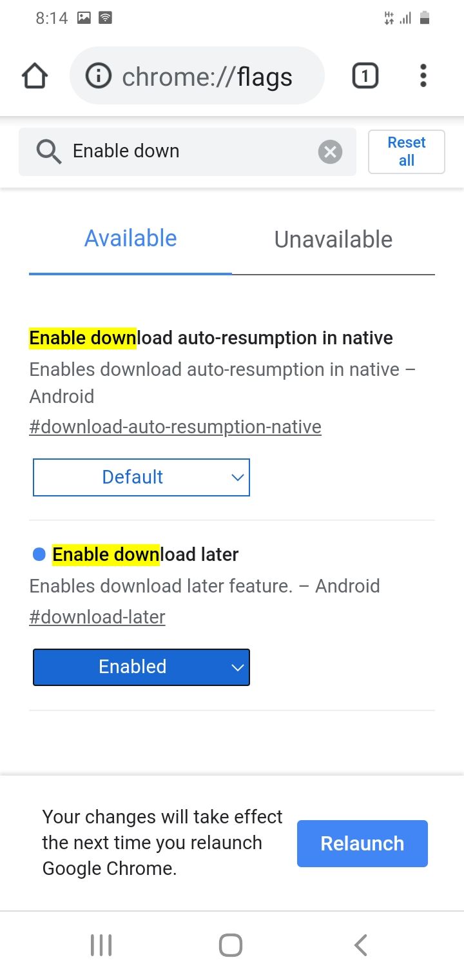Viewport: 464px width, 980px height.
Task: Open the Enabled dropdown for download later
Action: pos(141,667)
